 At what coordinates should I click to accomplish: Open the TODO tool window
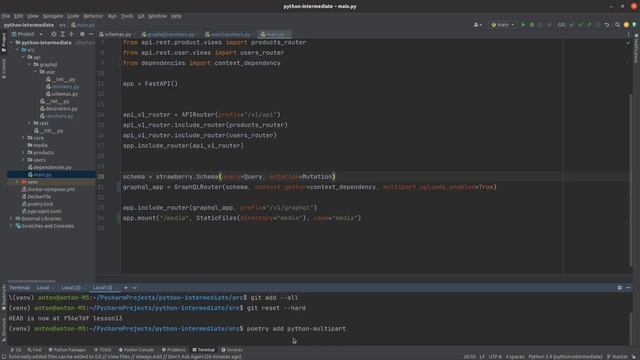coord(102,350)
